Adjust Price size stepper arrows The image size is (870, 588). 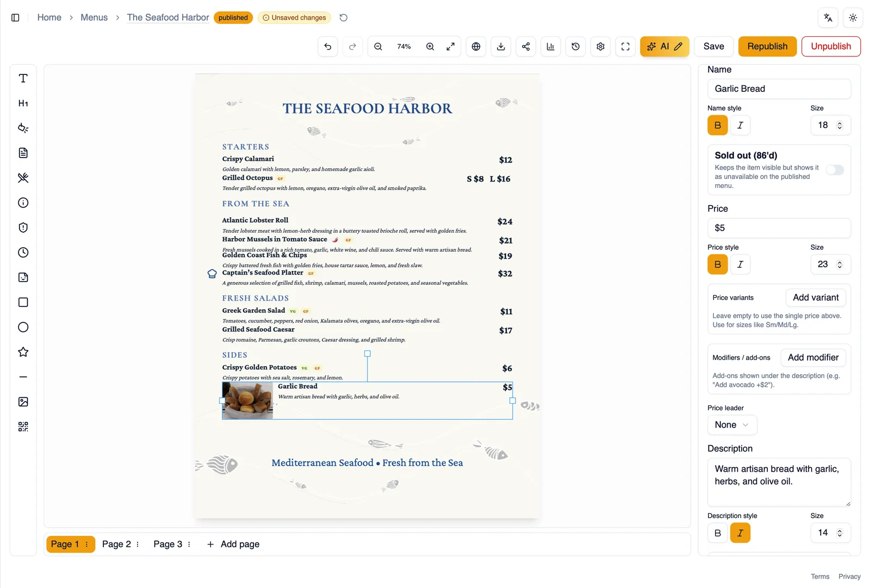click(x=840, y=265)
